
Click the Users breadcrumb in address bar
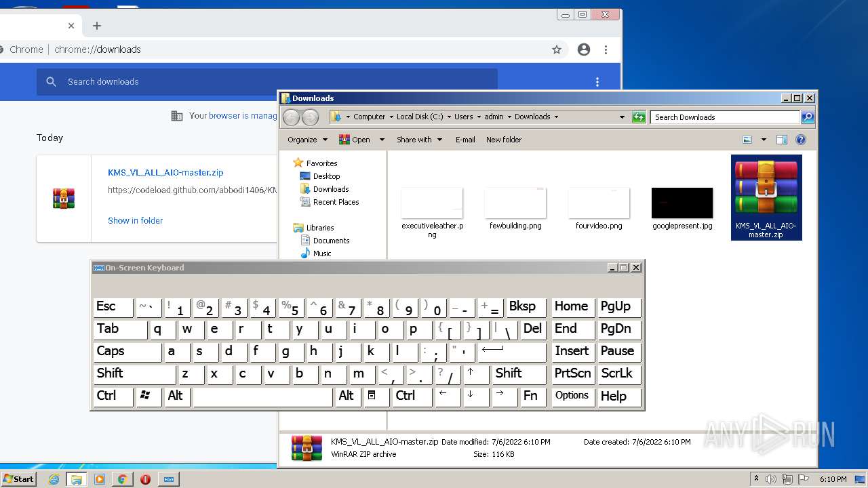click(x=463, y=117)
